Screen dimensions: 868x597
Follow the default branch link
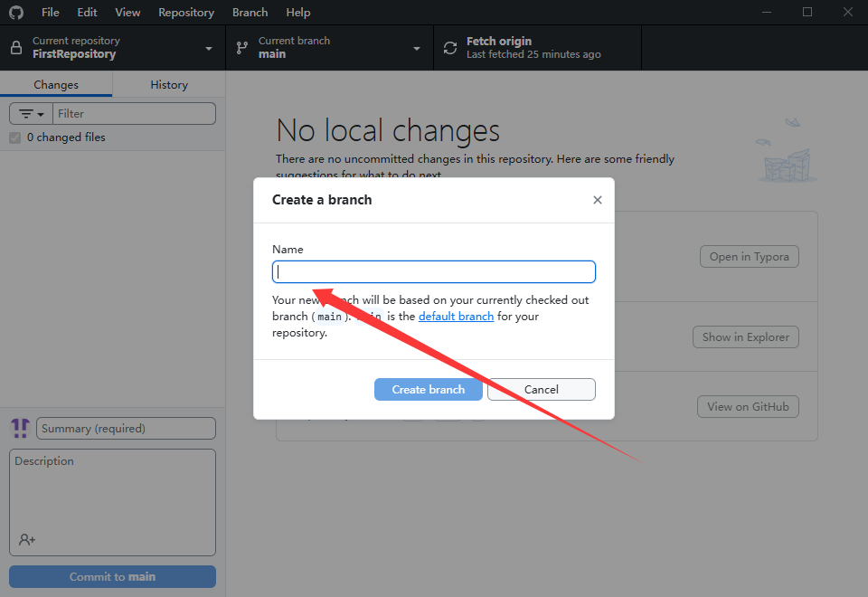(x=456, y=317)
